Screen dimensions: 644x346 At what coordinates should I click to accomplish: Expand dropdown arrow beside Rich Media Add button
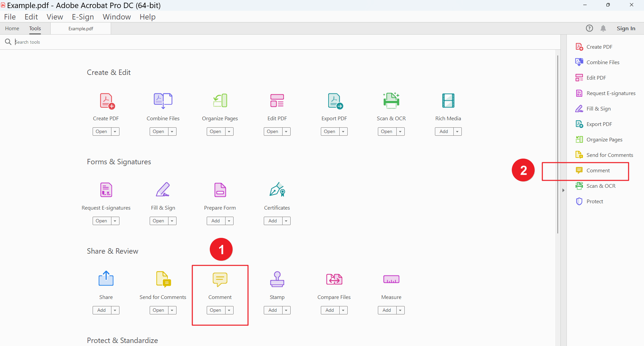point(457,131)
